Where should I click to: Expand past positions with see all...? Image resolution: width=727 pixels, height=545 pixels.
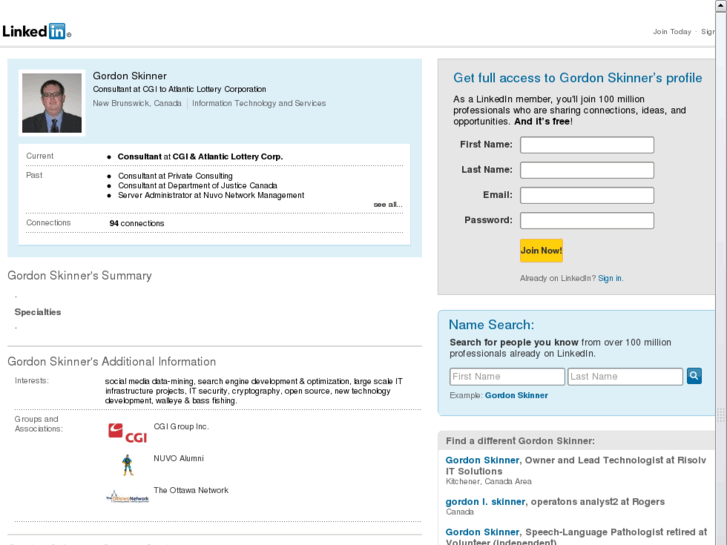388,205
